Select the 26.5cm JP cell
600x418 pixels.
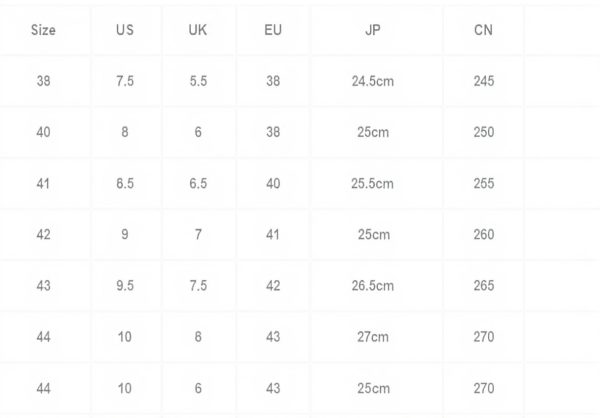pos(373,285)
